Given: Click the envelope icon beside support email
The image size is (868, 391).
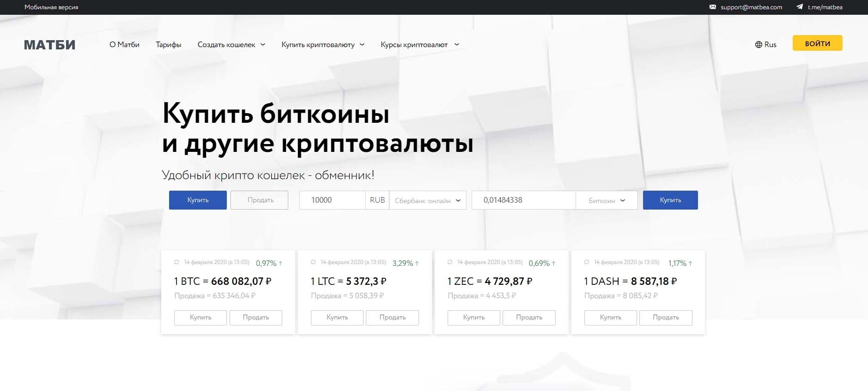Looking at the screenshot, I should tap(712, 7).
